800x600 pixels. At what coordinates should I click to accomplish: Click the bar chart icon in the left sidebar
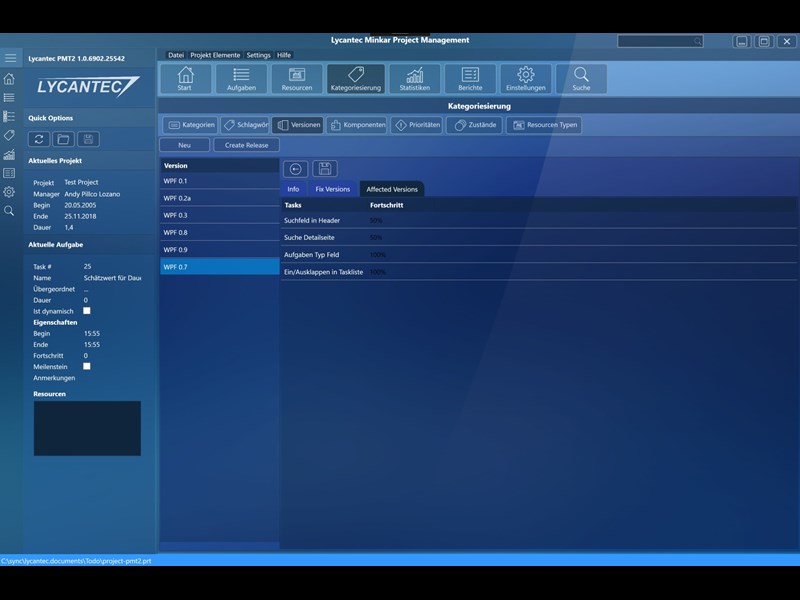pyautogui.click(x=9, y=154)
